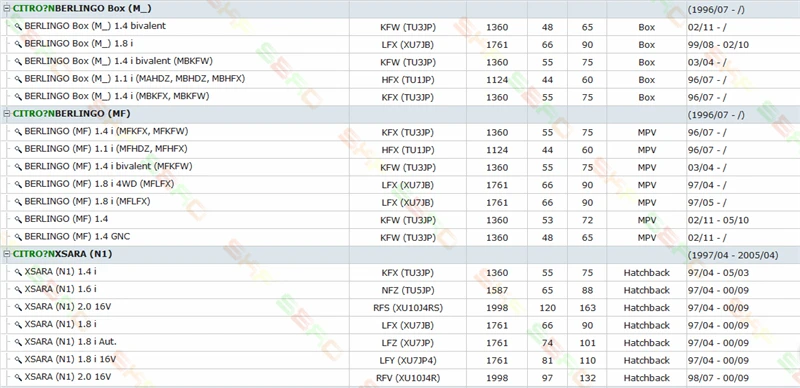Viewport: 800px width, 388px height.
Task: Open magnifier for BERLINGO (MF) 1.8 i 4WD
Action: click(x=18, y=185)
